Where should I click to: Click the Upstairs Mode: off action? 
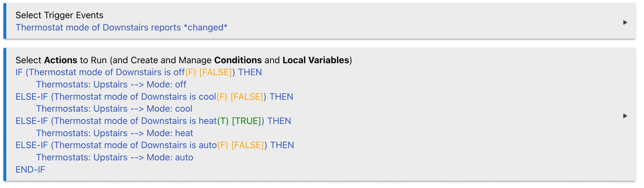(111, 85)
